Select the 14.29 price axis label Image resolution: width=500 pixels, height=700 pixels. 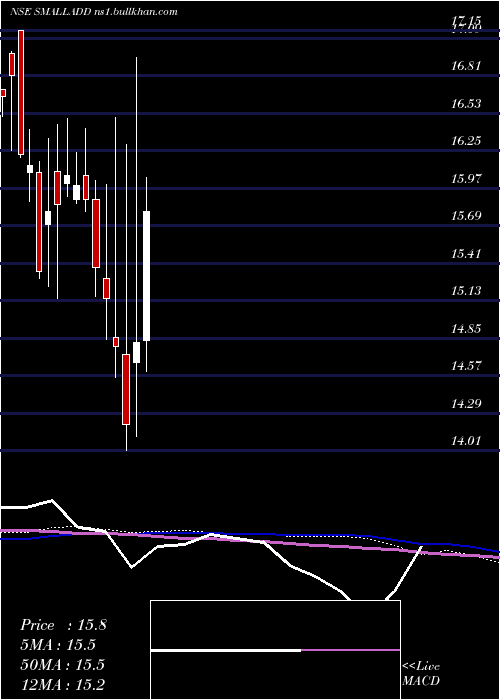466,404
